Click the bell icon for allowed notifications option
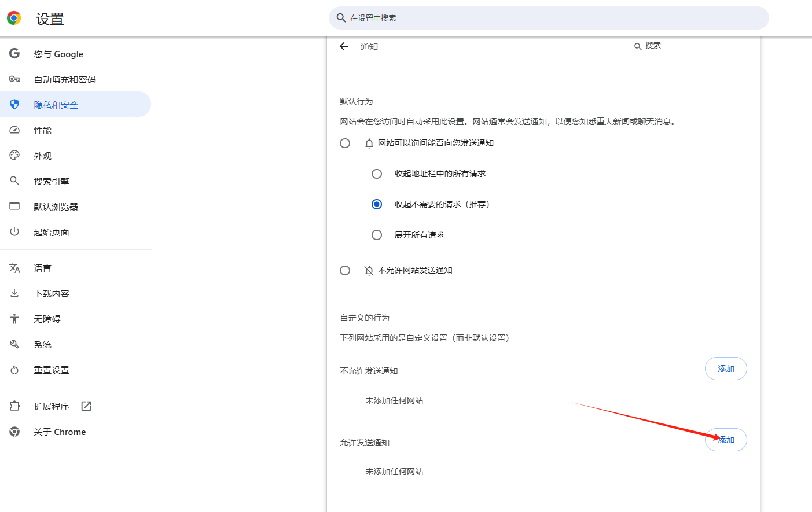This screenshot has height=512, width=812. click(369, 143)
